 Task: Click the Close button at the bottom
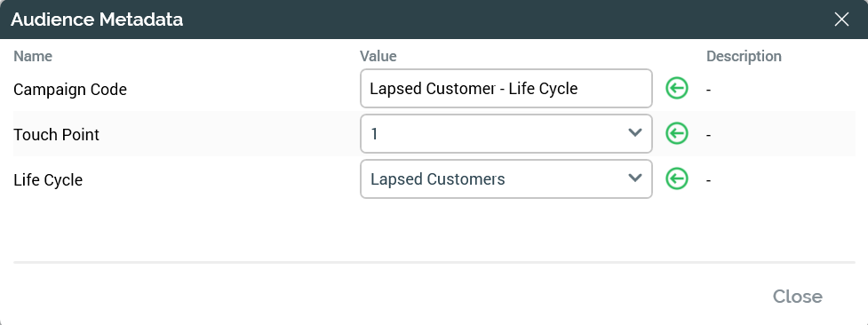coord(797,297)
